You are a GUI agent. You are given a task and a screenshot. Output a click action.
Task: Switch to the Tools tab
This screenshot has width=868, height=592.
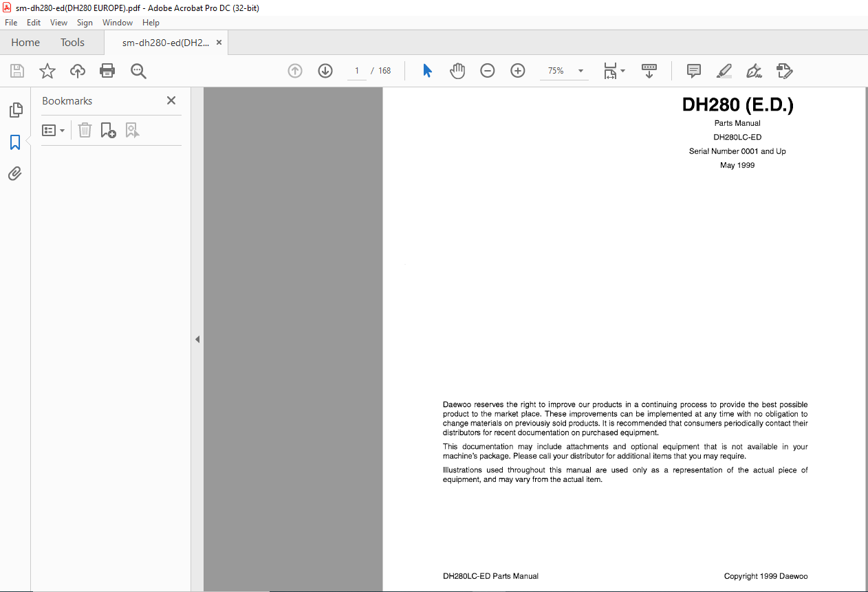click(72, 43)
